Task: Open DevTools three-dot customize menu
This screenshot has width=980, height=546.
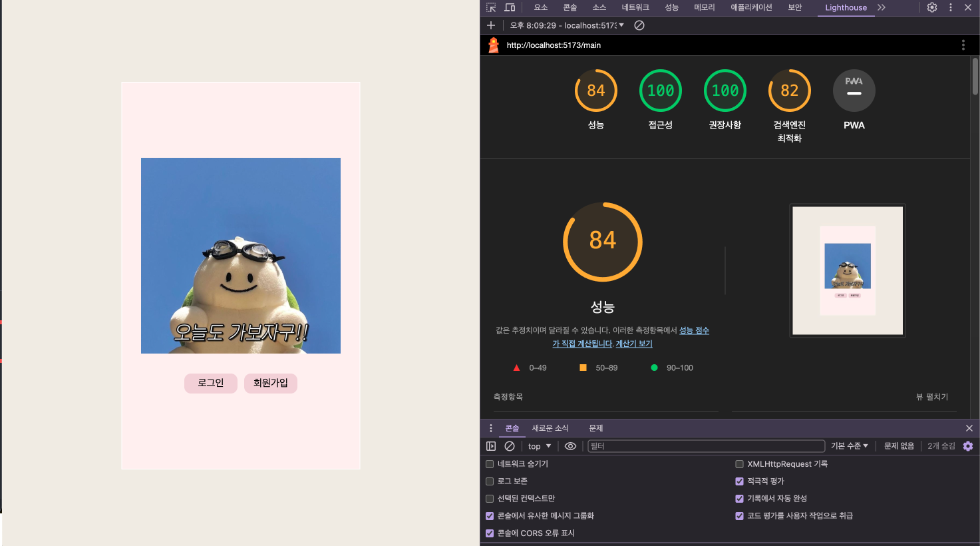Action: pos(950,7)
